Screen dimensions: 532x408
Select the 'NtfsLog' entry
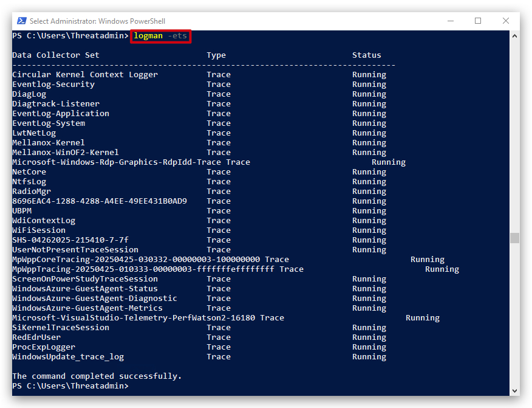click(29, 182)
